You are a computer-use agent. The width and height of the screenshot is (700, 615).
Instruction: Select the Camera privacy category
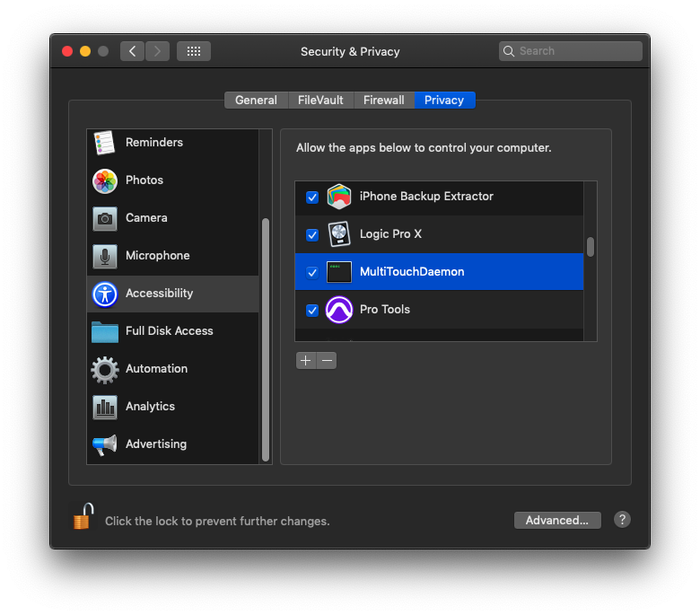[x=146, y=218]
